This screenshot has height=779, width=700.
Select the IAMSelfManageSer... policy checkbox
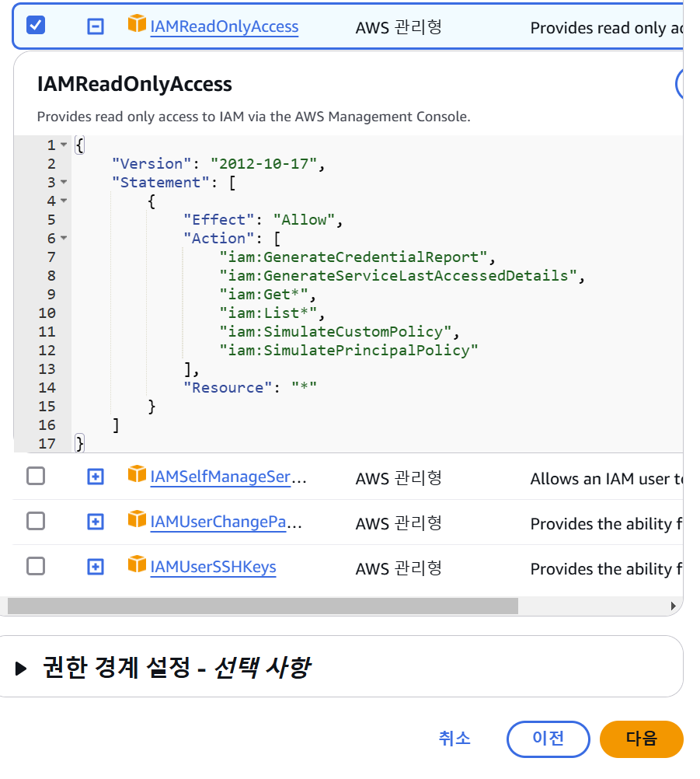coord(36,476)
